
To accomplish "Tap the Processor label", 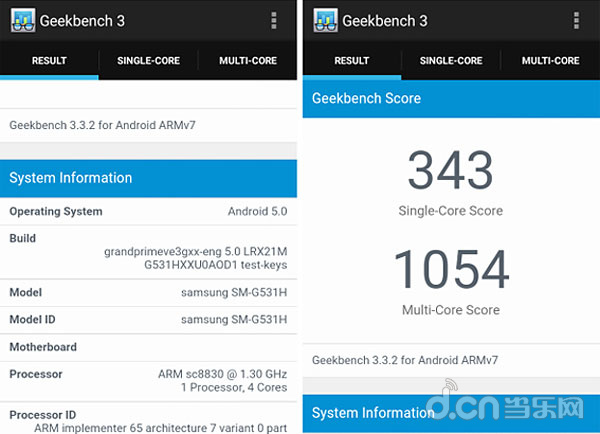I will pos(36,374).
